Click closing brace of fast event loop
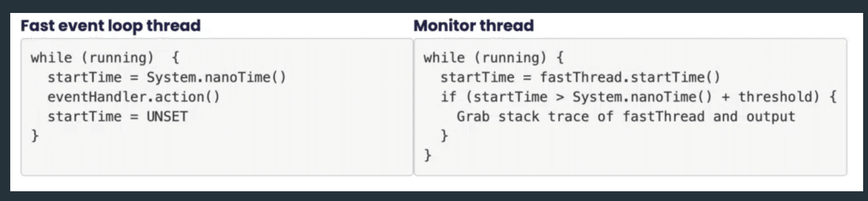 (35, 136)
